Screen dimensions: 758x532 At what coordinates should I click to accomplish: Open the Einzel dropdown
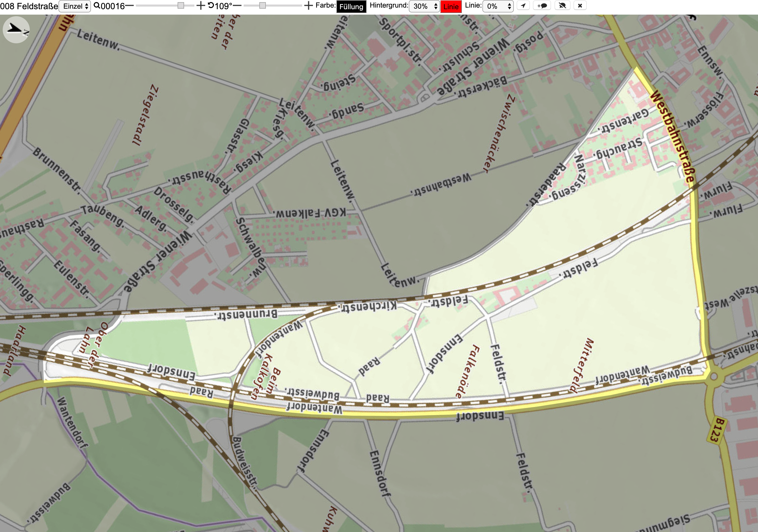75,6
